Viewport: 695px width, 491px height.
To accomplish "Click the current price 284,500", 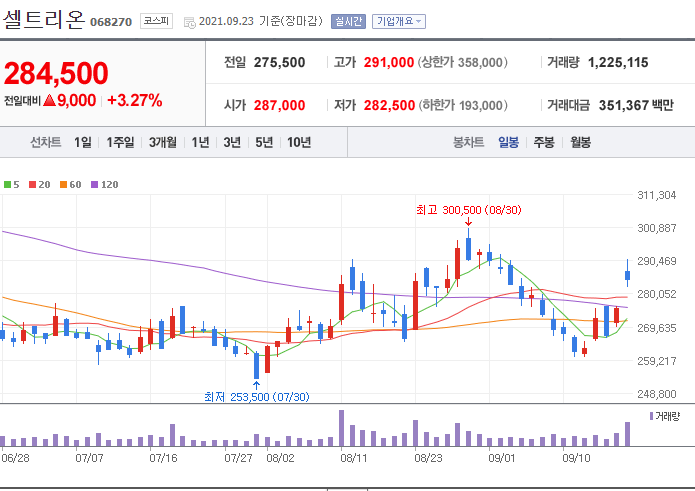I will point(56,73).
